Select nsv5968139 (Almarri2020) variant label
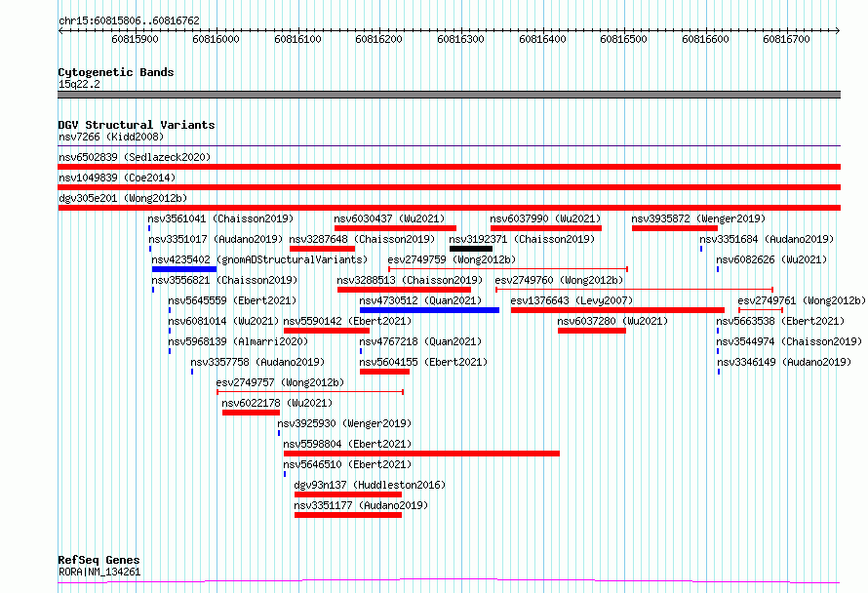This screenshot has height=593, width=868. (x=238, y=341)
